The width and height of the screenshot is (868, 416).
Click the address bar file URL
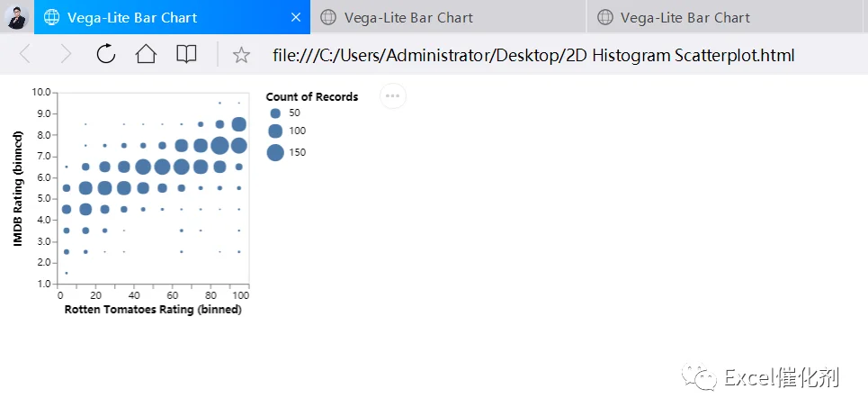click(x=533, y=55)
